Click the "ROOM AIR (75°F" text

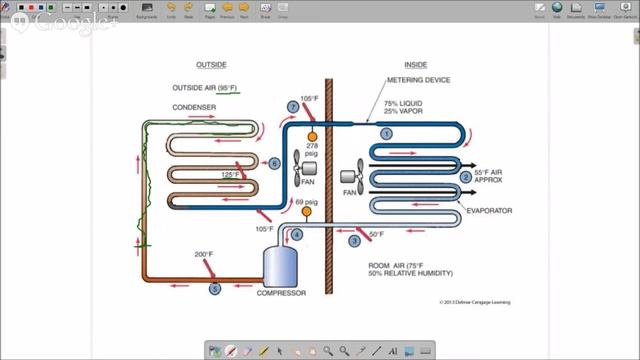pyautogui.click(x=396, y=265)
